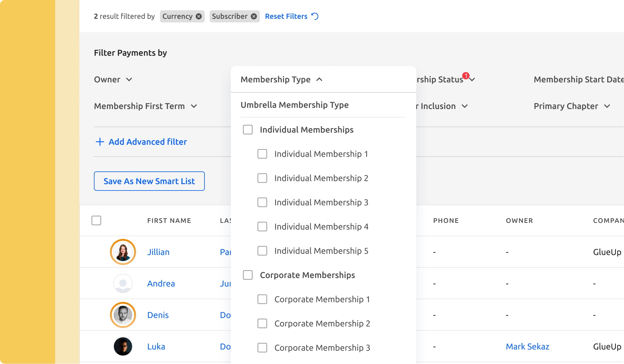The image size is (624, 364).
Task: Enable the Corporate Memberships checkbox
Action: [x=247, y=275]
